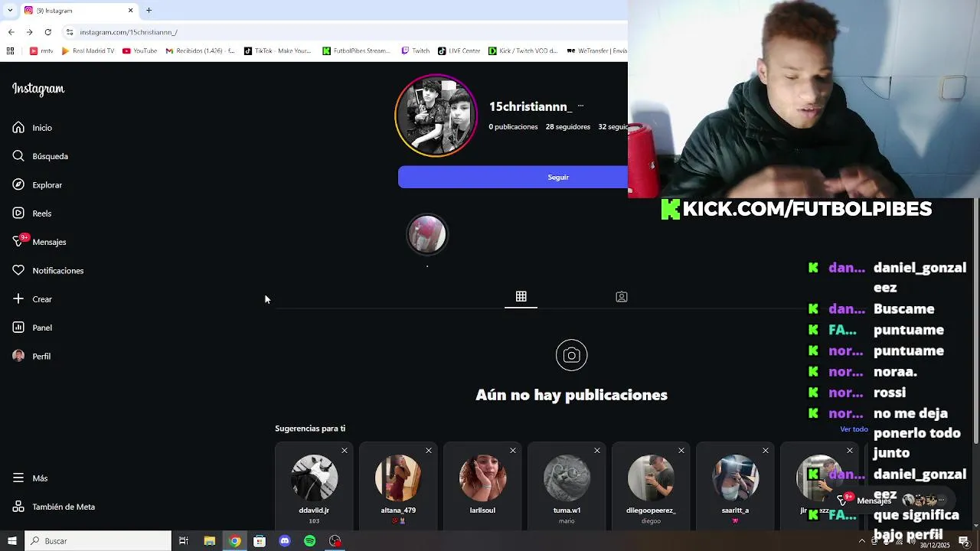The height and width of the screenshot is (551, 980).
Task: Open Instagram Inicio in sidebar
Action: click(x=32, y=128)
